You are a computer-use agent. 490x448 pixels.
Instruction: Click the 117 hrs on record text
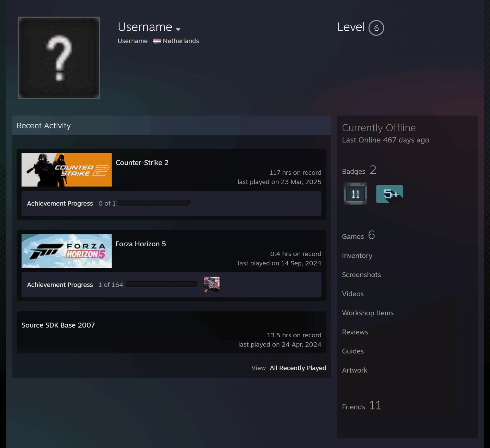[295, 173]
